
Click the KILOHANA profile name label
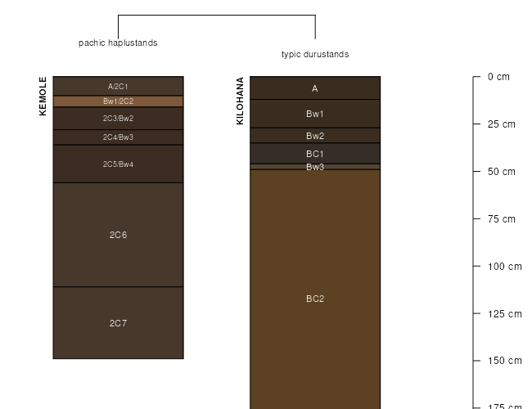pos(240,101)
